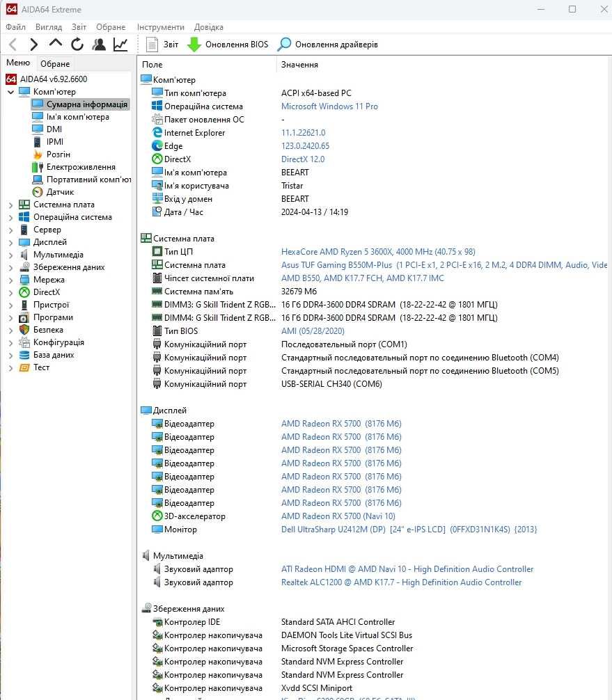The image size is (612, 700).
Task: Click the Значення column header
Action: coord(299,64)
